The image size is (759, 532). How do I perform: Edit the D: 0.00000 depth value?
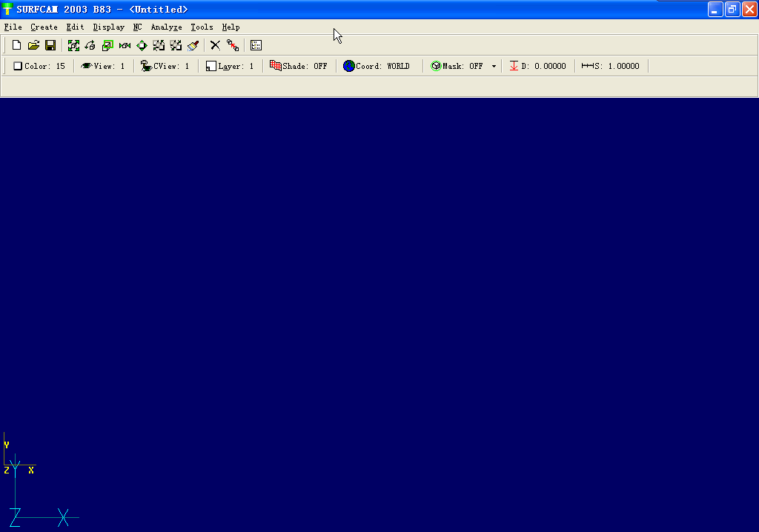[x=538, y=66]
